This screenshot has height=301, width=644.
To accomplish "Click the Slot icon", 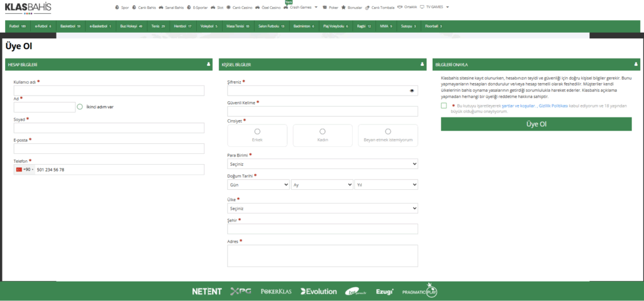I will (213, 8).
